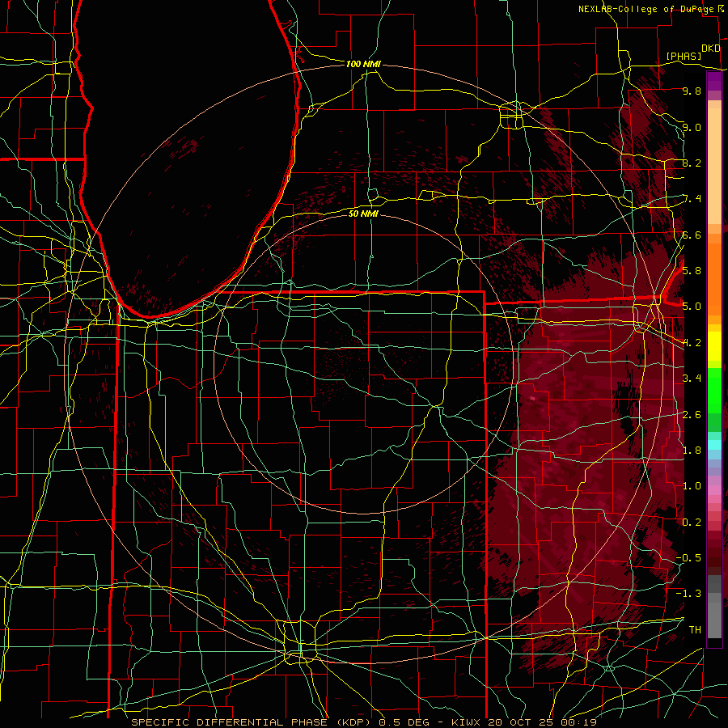728x728 pixels.
Task: Click the 9.8 value on the color scale
Action: [692, 91]
